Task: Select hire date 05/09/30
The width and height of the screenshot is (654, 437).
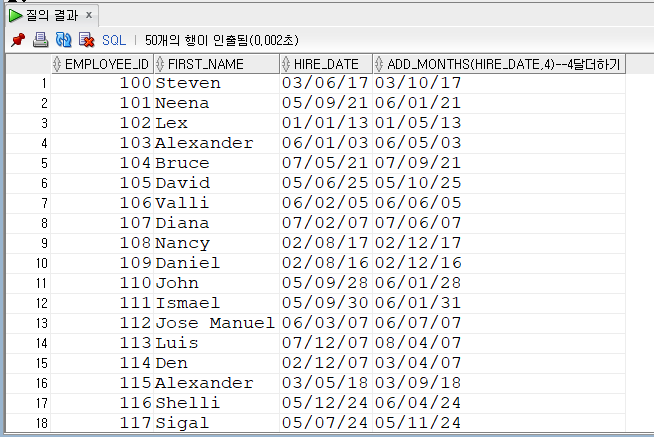Action: [326, 304]
